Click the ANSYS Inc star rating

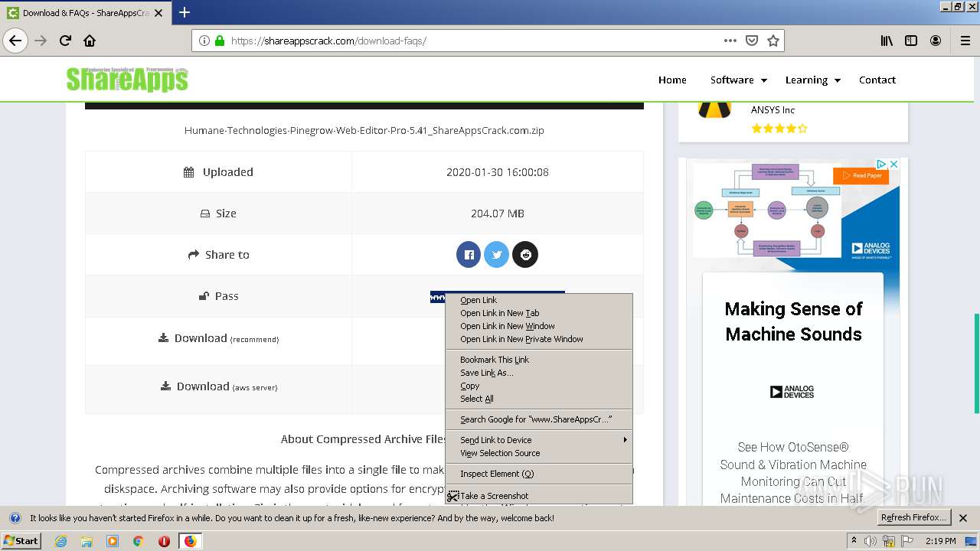pos(779,129)
